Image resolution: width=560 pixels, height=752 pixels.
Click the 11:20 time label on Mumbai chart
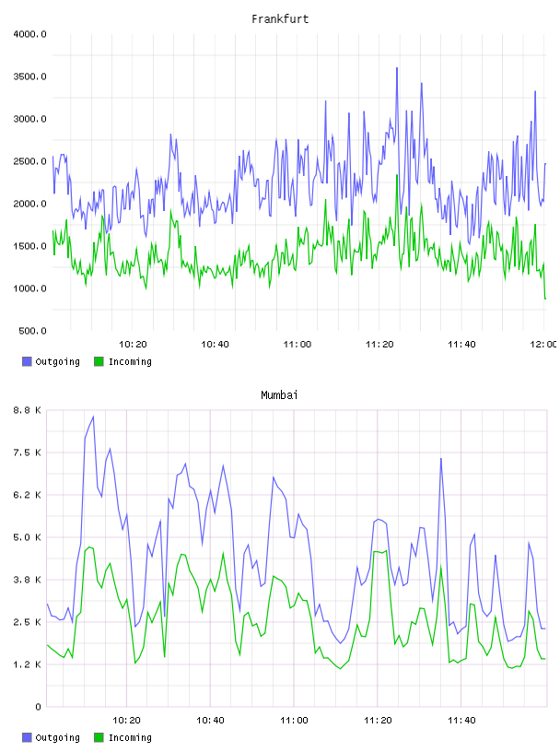pyautogui.click(x=378, y=721)
